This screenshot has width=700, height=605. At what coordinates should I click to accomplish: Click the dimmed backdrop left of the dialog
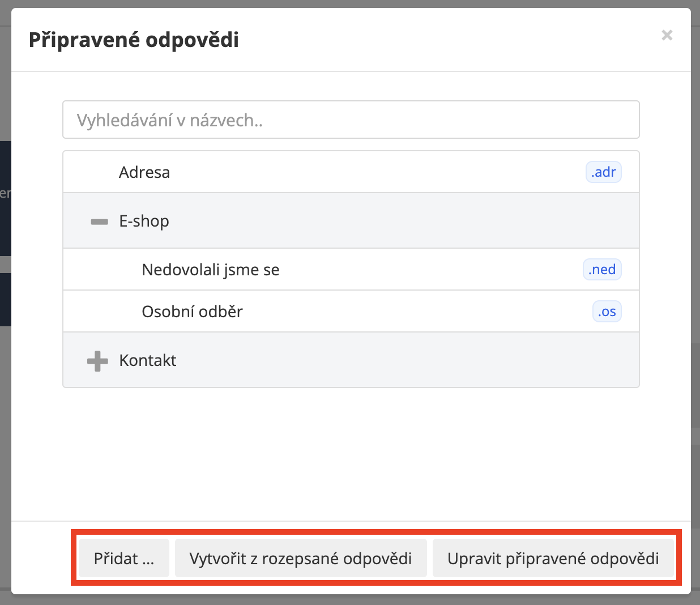pos(5,397)
